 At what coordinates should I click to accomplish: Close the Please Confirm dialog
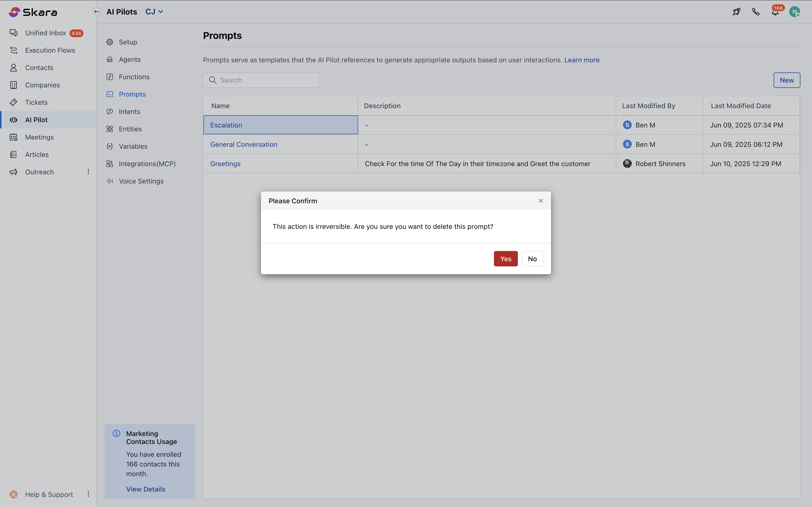(541, 201)
